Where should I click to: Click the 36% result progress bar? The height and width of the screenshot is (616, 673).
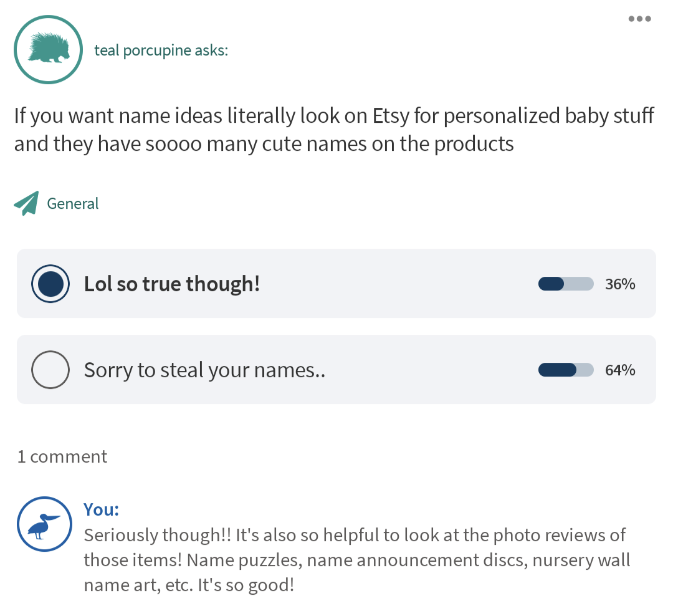click(565, 284)
